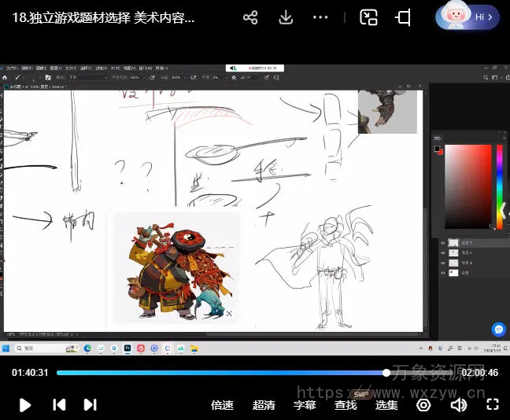Skip to the next video
Screen dimensions: 510x420
pos(91,405)
